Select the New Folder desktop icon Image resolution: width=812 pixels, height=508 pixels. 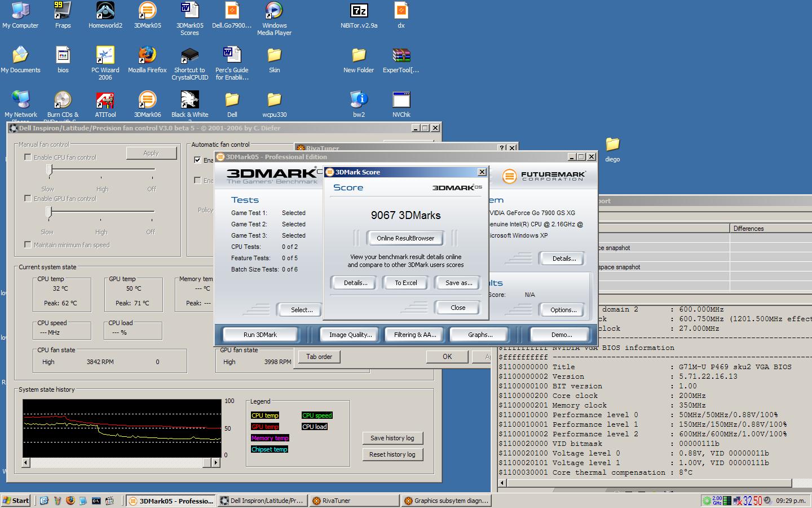pyautogui.click(x=359, y=59)
